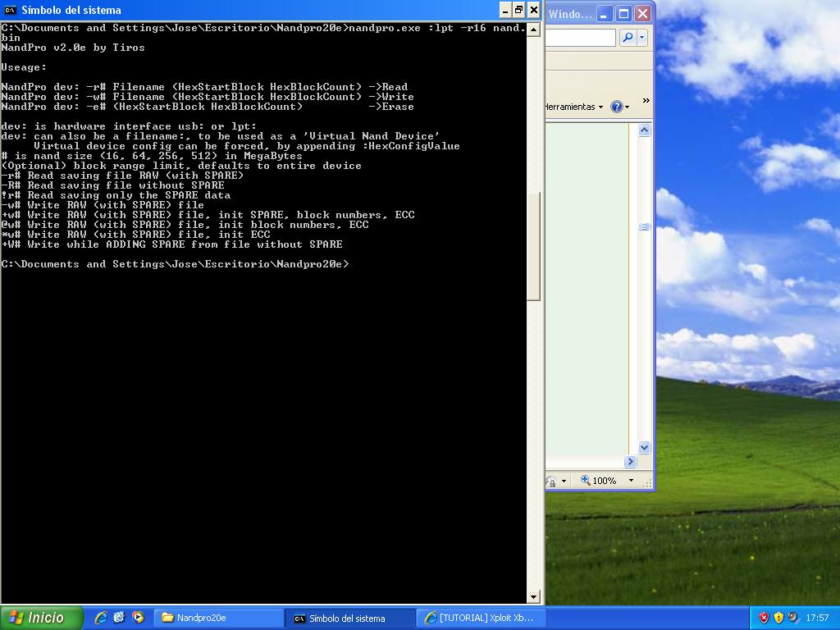840x630 pixels.
Task: Click the yellow update shield tray icon
Action: click(778, 618)
